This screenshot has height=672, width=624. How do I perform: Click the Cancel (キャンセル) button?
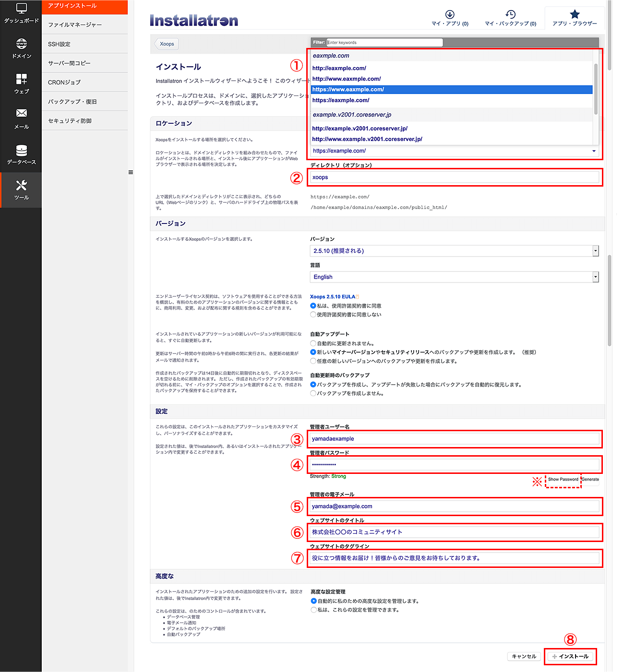(x=524, y=656)
